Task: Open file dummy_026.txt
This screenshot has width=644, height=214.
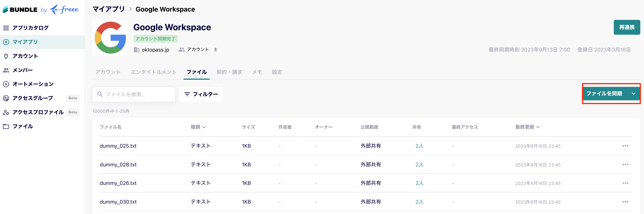Action: pos(118,183)
